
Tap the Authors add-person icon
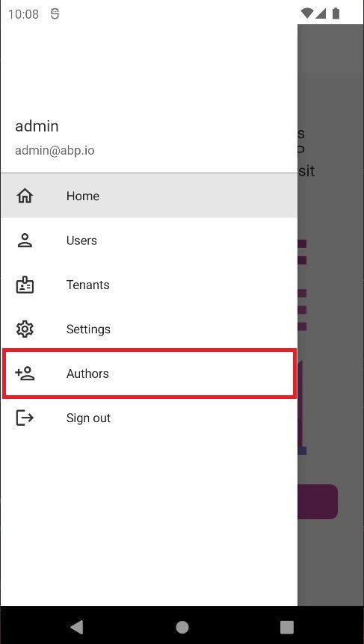[25, 374]
